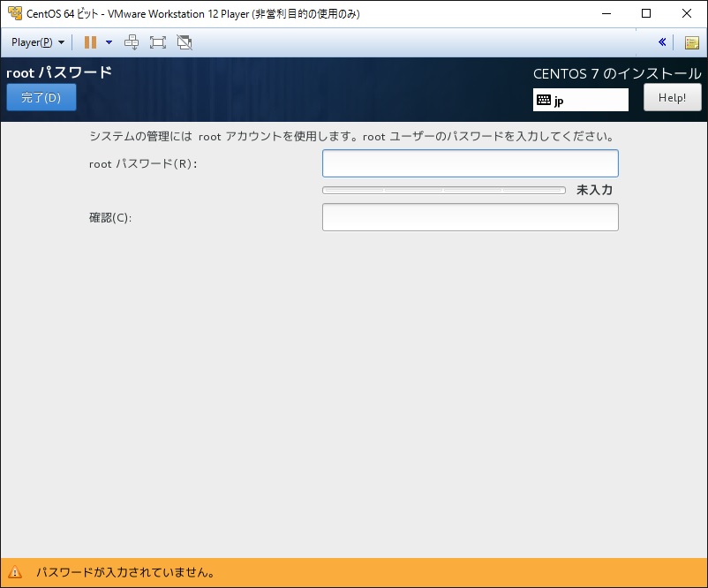Click the notification icon at toolbar's far right
708x588 pixels.
pyautogui.click(x=693, y=41)
